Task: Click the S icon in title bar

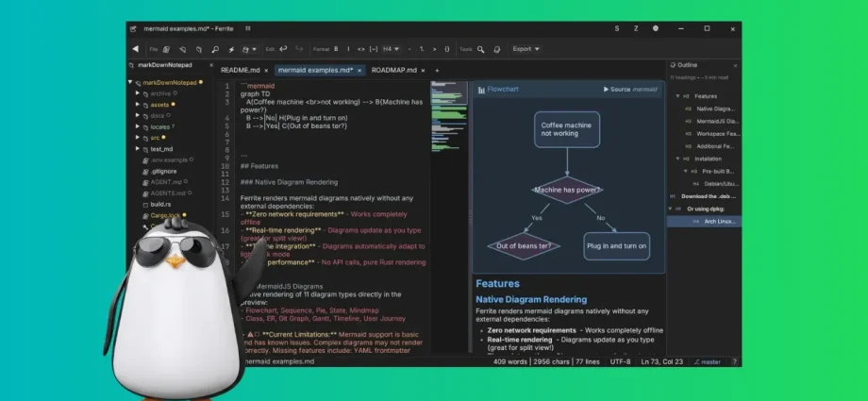Action: click(617, 29)
